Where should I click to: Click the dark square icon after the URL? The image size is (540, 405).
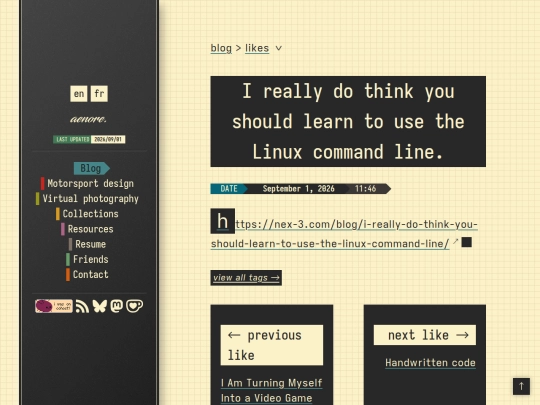[467, 242]
